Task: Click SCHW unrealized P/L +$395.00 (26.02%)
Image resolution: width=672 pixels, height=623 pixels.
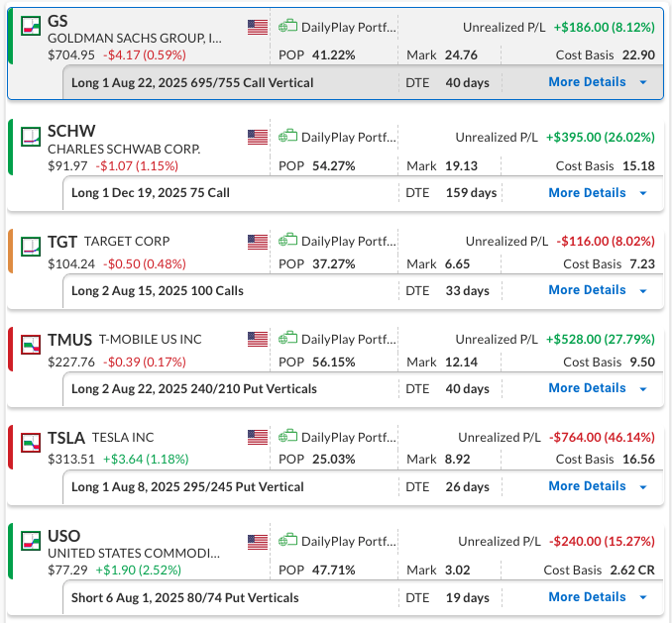Action: 601,138
